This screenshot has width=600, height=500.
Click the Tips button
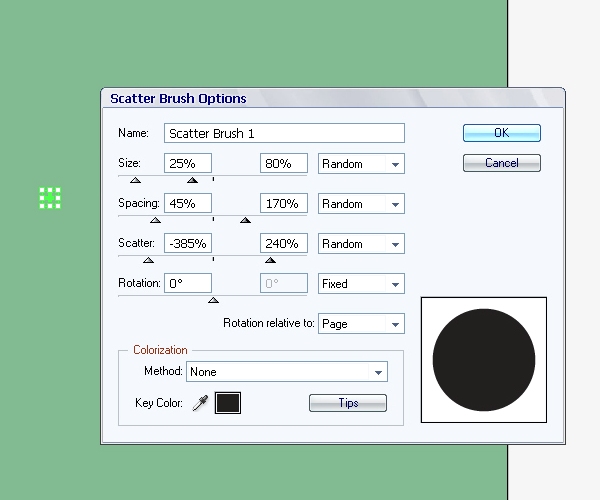click(x=348, y=403)
